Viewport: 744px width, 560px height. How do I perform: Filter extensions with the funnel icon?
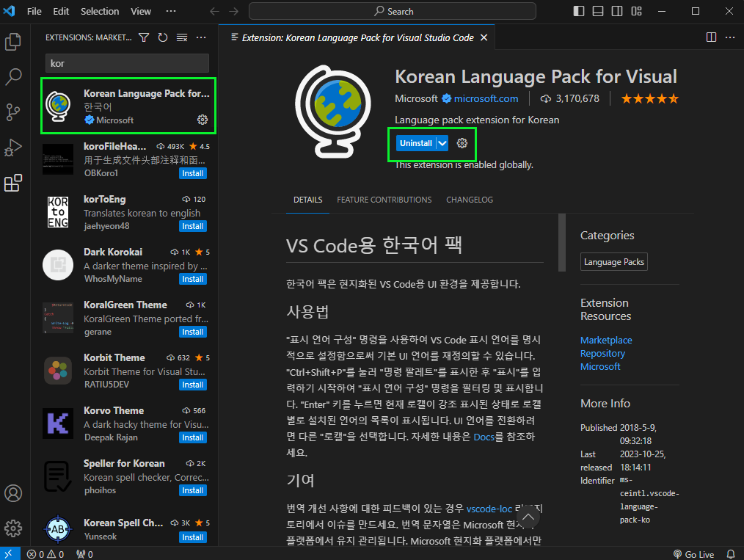click(144, 37)
